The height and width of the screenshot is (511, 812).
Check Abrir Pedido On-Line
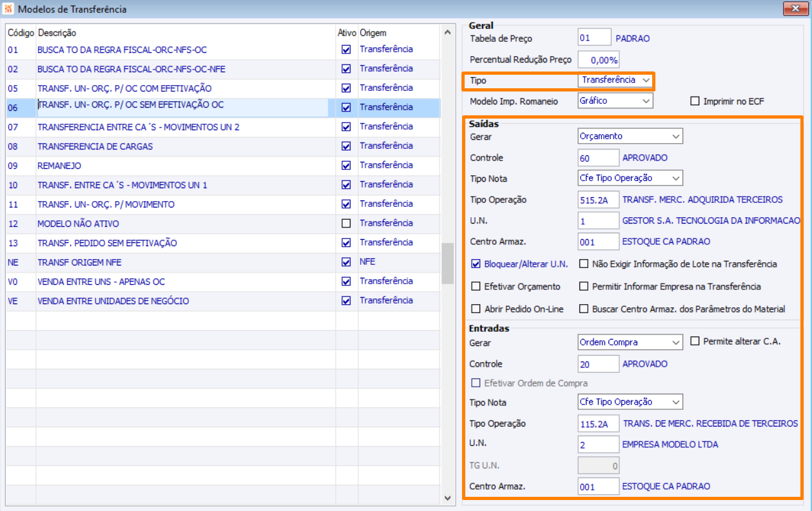[x=476, y=309]
